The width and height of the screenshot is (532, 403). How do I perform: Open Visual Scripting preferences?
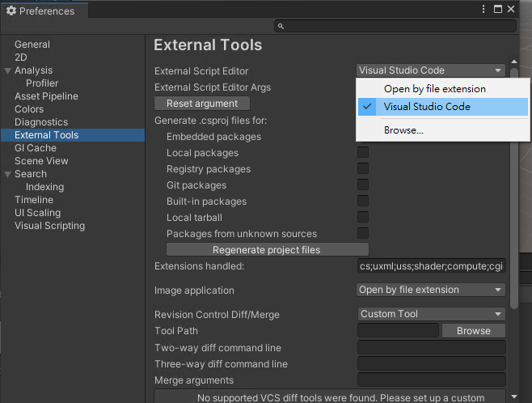pos(50,226)
